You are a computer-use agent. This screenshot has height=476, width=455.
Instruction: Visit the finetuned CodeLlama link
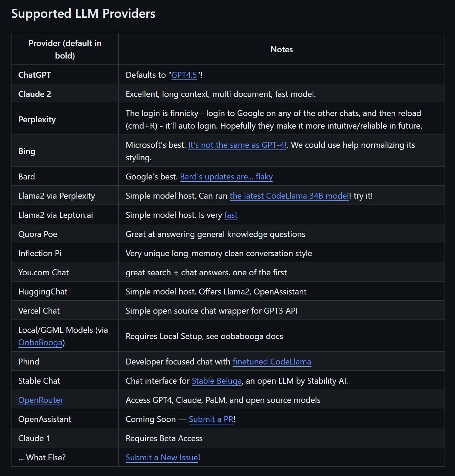pyautogui.click(x=272, y=362)
